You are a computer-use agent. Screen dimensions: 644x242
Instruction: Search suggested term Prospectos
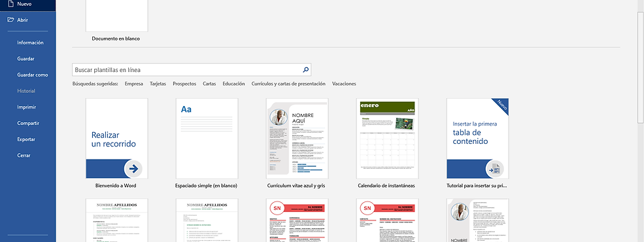[x=184, y=84]
